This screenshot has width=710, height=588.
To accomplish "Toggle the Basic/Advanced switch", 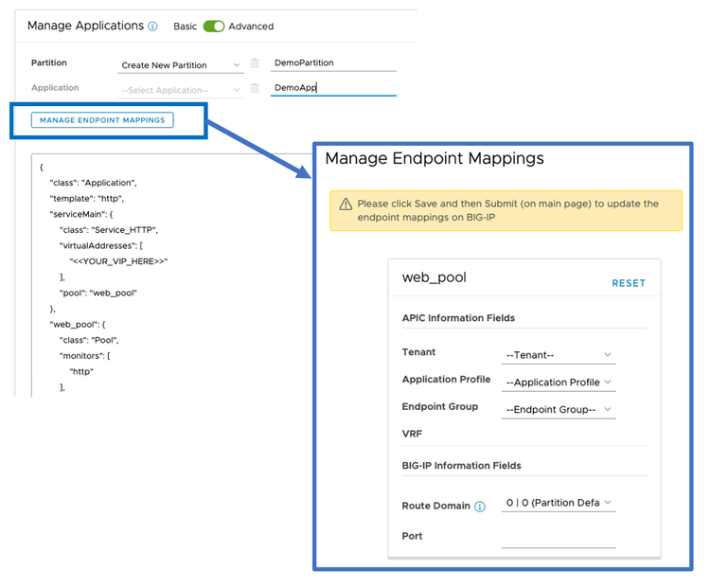I will pyautogui.click(x=214, y=27).
